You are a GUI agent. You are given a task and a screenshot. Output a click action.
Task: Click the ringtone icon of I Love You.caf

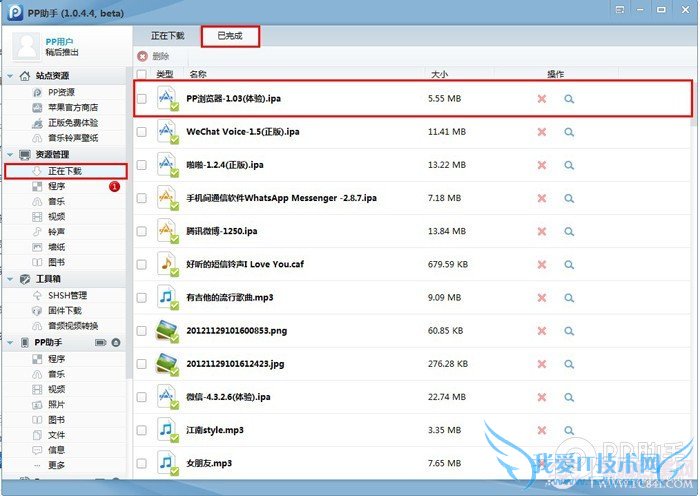[167, 264]
